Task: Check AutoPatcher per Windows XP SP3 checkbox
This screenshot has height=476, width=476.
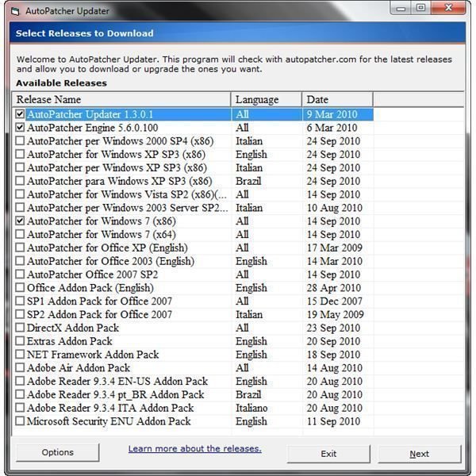Action: [x=20, y=167]
